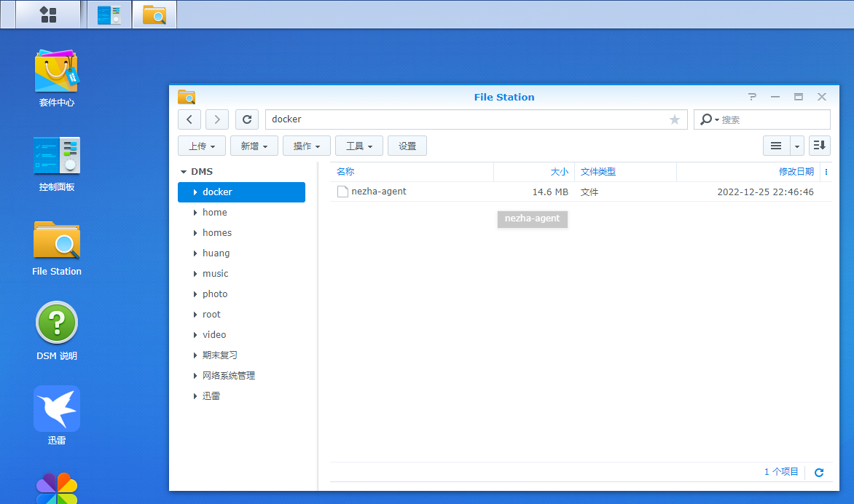This screenshot has width=854, height=504.
Task: Open column options three-dot icon
Action: tap(826, 172)
